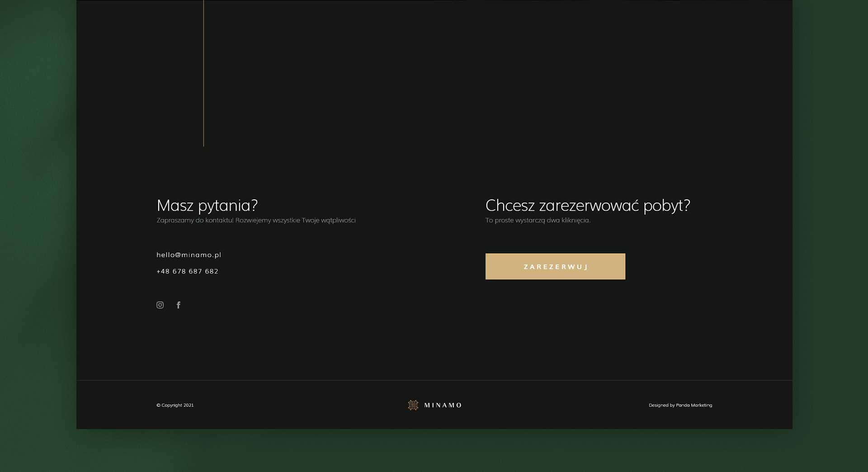Select the 'Masz pytania?' heading

[207, 206]
